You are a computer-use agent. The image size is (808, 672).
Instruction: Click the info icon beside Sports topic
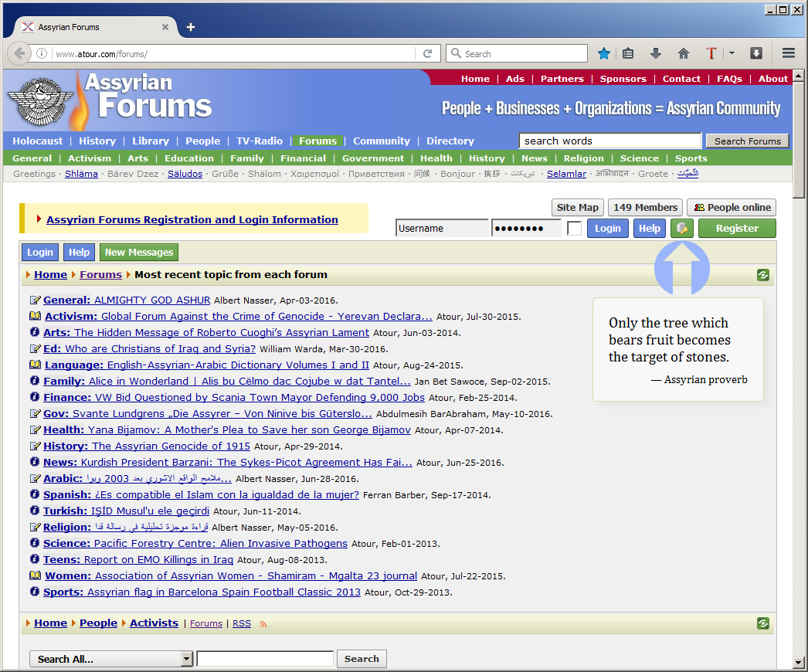(x=35, y=592)
